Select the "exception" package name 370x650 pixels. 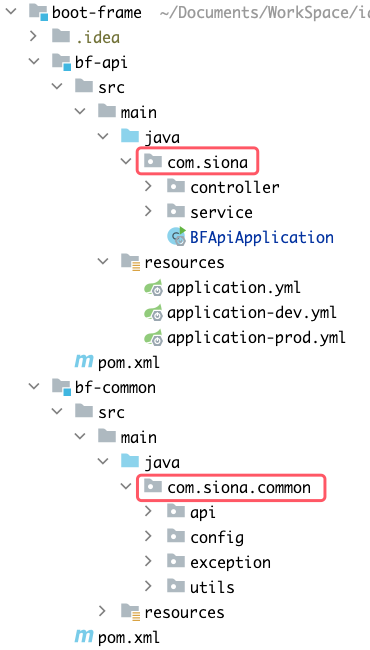click(x=231, y=563)
